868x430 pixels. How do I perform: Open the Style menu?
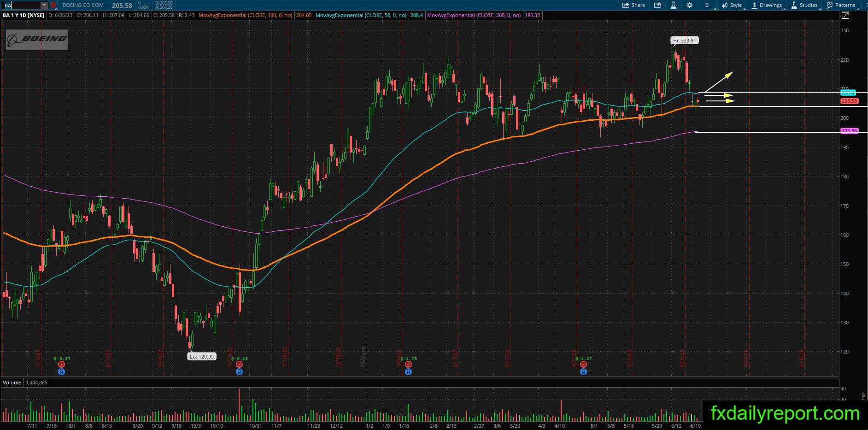pos(732,5)
